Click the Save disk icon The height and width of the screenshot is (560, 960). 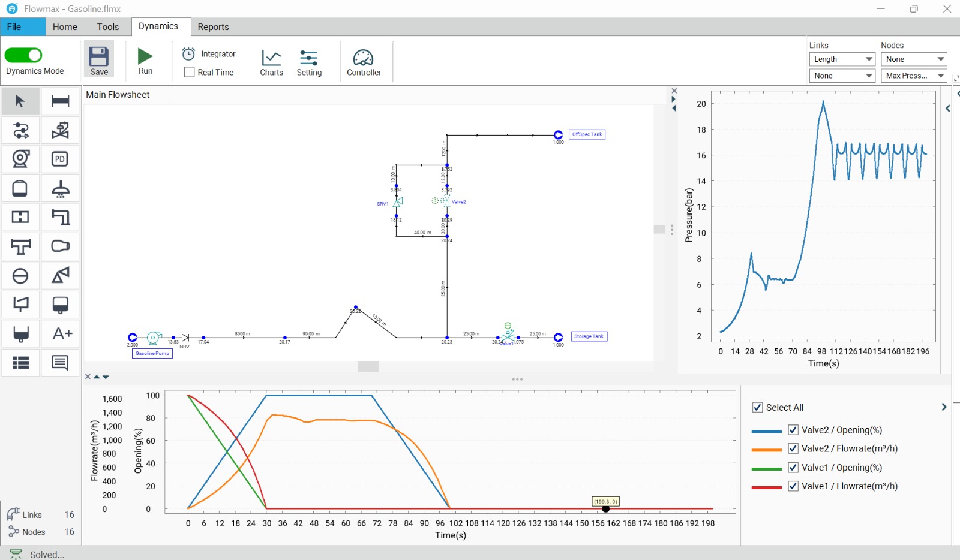(x=99, y=57)
